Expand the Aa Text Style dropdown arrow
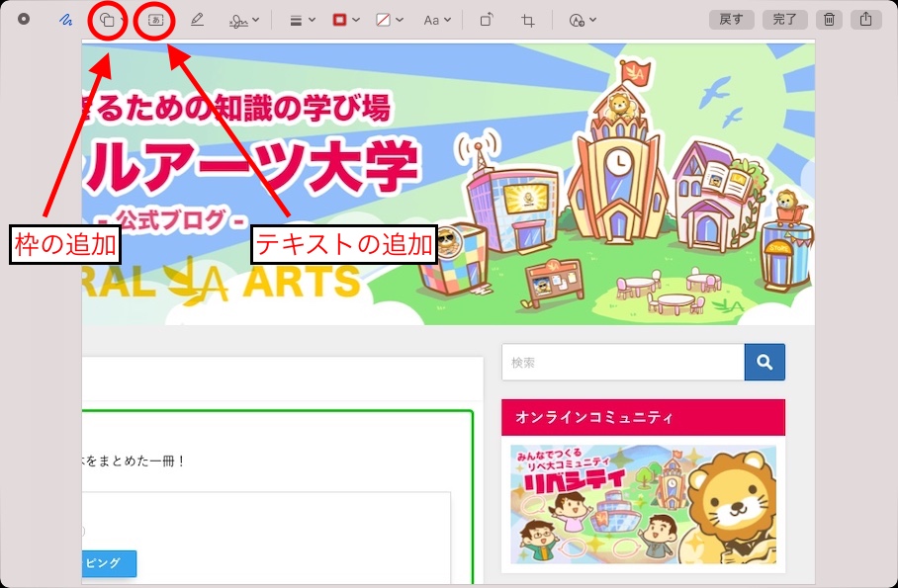This screenshot has height=588, width=898. (448, 20)
